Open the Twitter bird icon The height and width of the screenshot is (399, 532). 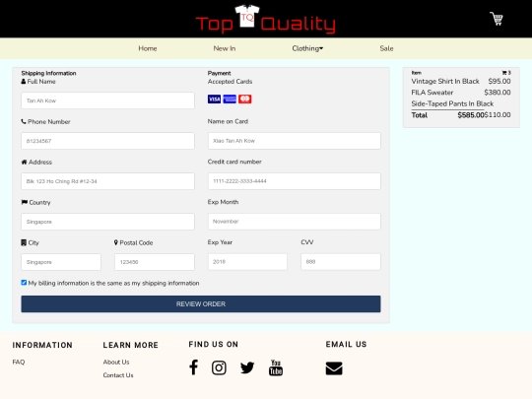247,367
